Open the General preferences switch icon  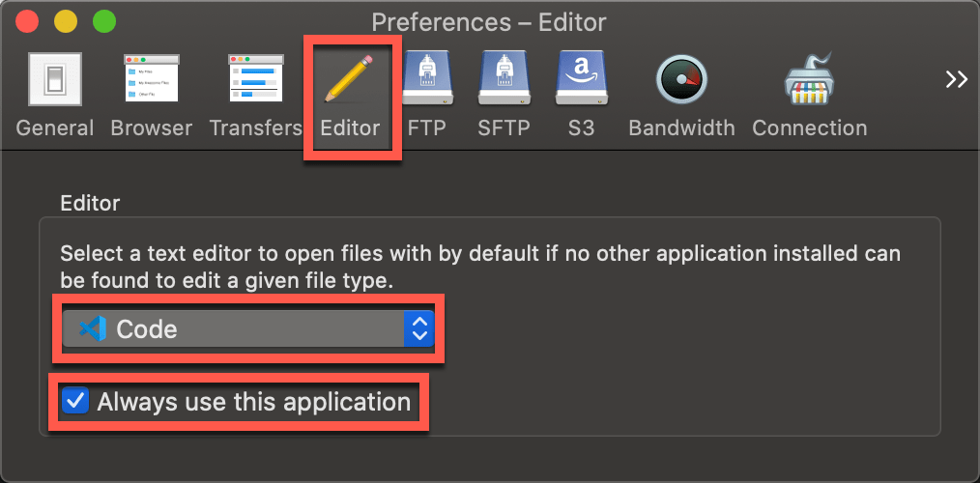(x=54, y=79)
